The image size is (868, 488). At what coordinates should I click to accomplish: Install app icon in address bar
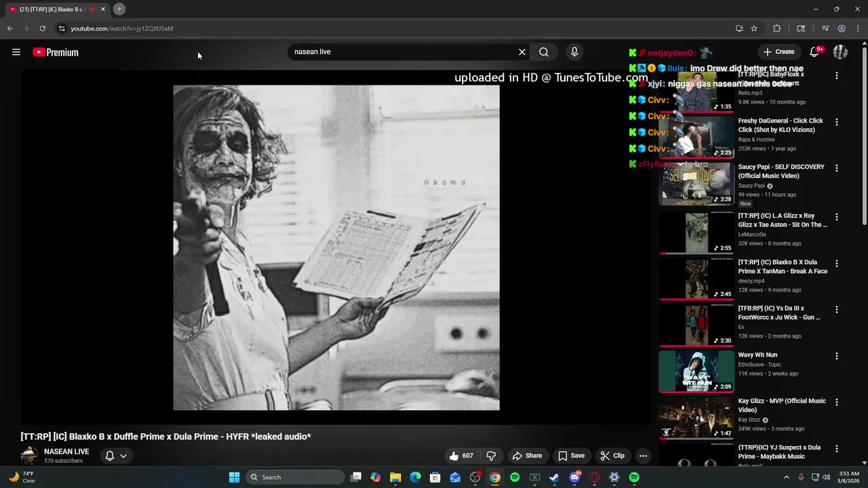(x=739, y=28)
